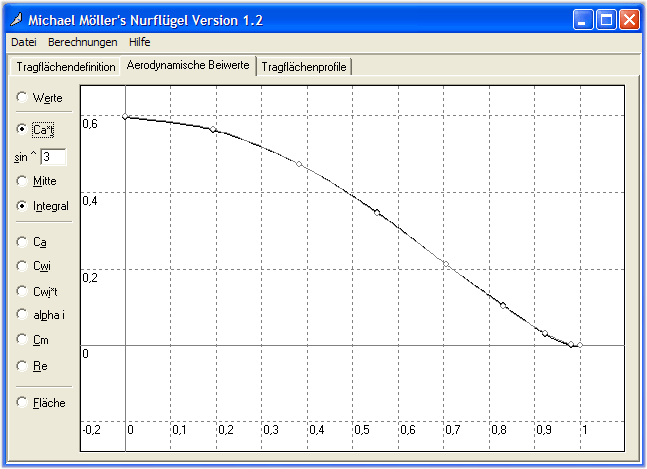Click the x-axis label 0,5
Image resolution: width=647 pixels, height=469 pixels.
pyautogui.click(x=362, y=430)
